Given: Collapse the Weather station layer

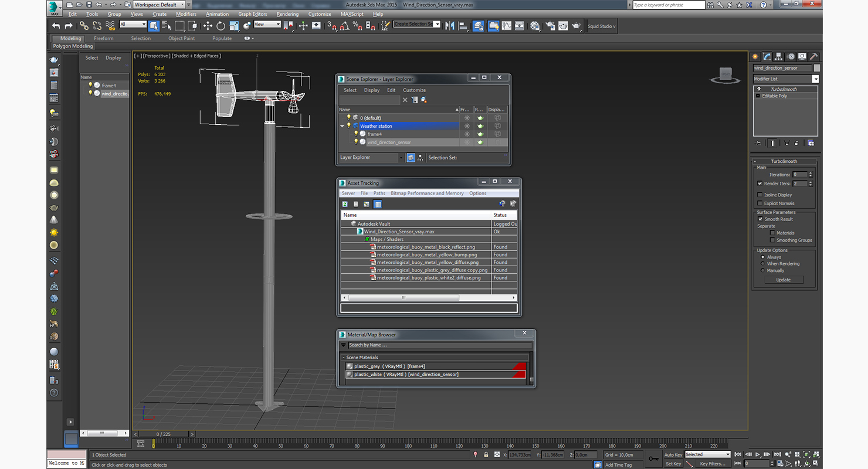Looking at the screenshot, I should point(343,126).
